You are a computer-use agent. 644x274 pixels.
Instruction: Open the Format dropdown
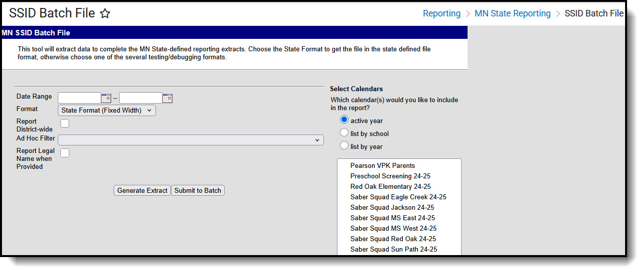tap(107, 111)
